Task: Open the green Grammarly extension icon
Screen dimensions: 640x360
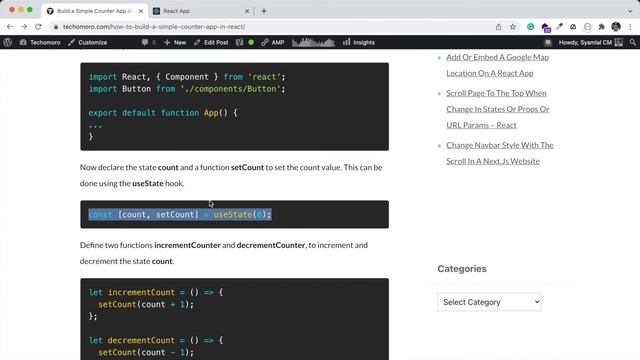Action: [x=531, y=27]
